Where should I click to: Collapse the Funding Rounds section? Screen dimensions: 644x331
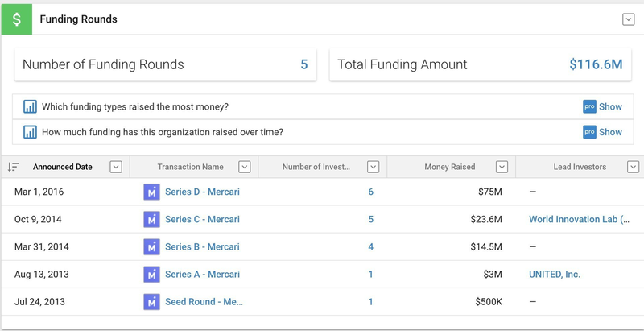tap(629, 19)
